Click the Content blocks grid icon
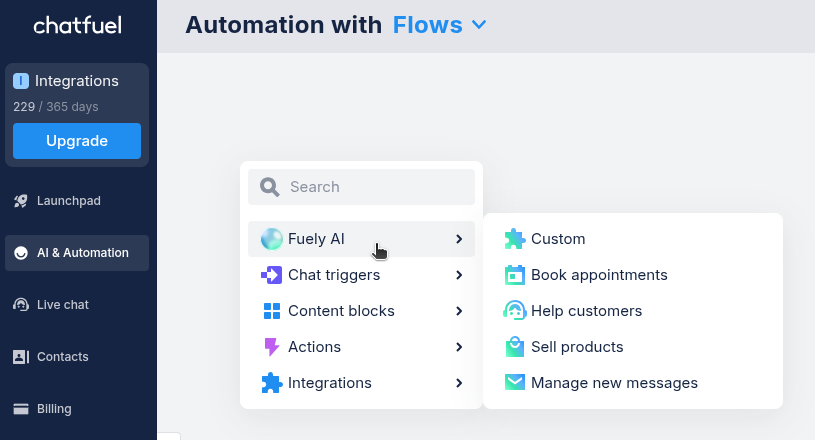The height and width of the screenshot is (440, 815). click(271, 311)
